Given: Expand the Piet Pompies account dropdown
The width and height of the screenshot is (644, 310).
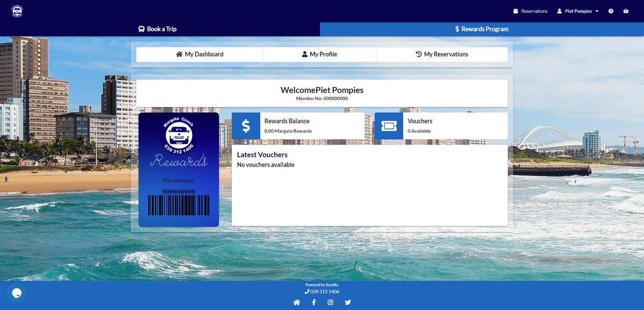Looking at the screenshot, I should [x=578, y=11].
